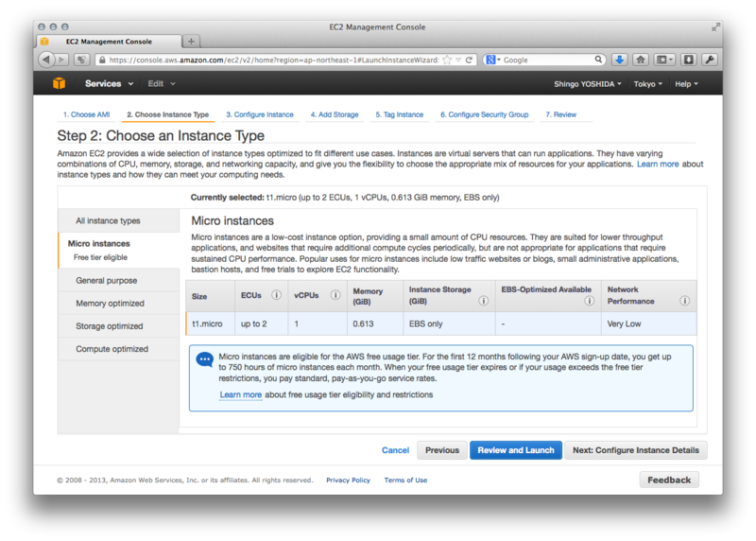Open the address bar history dropdown arrow

458,60
